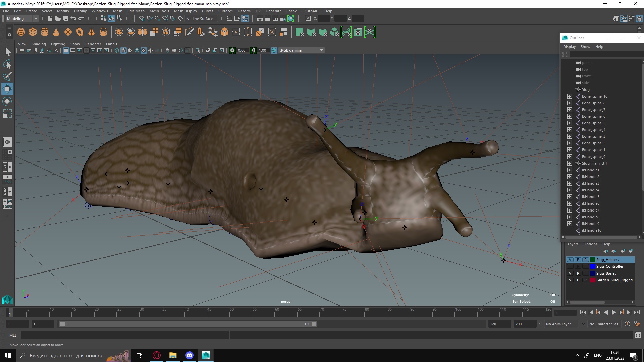
Task: Toggle the R reference flag on Slug_Helpers
Action: click(x=585, y=260)
